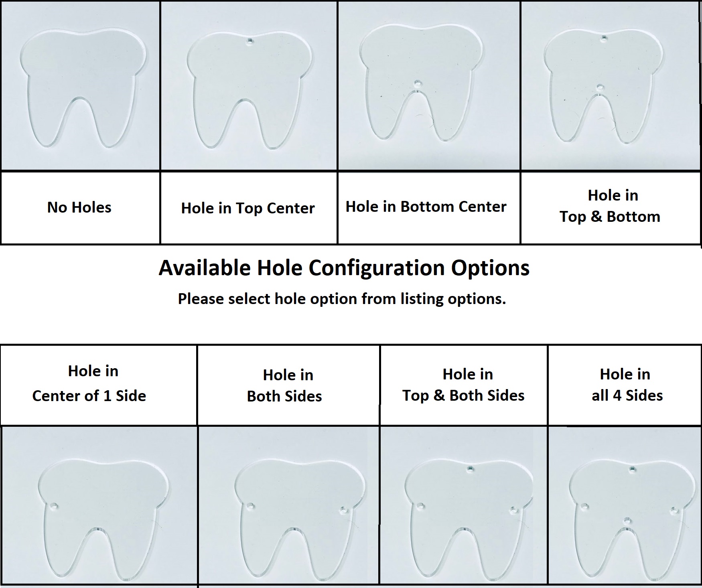Click the Available Hole Configuration Options heading
702x588 pixels.
coord(344,268)
